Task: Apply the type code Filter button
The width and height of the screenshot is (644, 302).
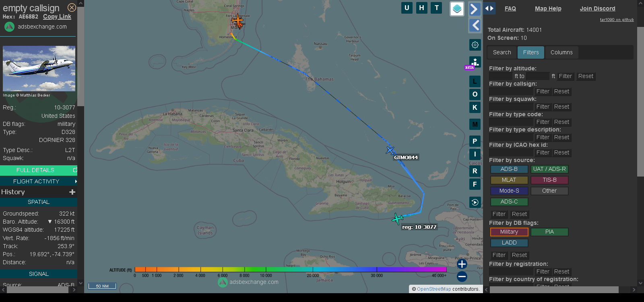Action: click(x=543, y=122)
